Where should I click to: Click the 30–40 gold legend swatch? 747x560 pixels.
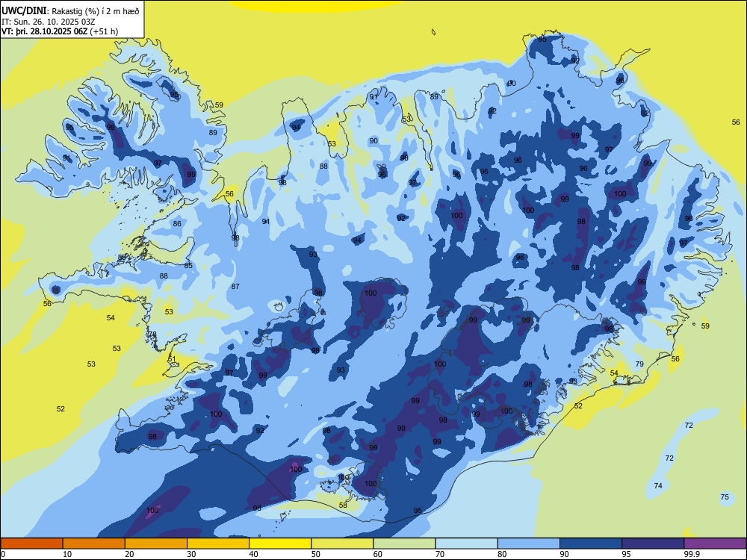click(x=218, y=544)
